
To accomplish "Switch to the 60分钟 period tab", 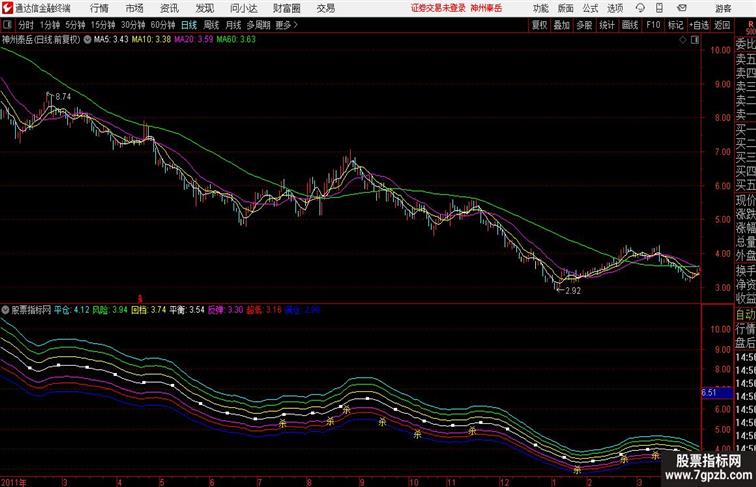I will coord(163,25).
